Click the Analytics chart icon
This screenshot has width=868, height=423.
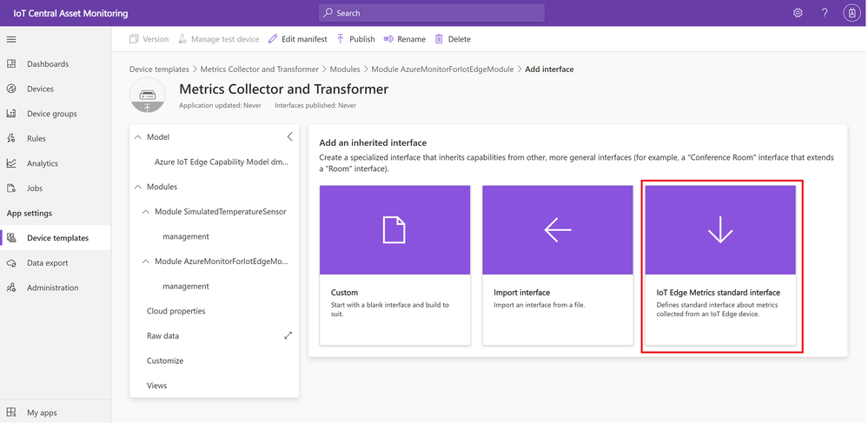tap(11, 163)
